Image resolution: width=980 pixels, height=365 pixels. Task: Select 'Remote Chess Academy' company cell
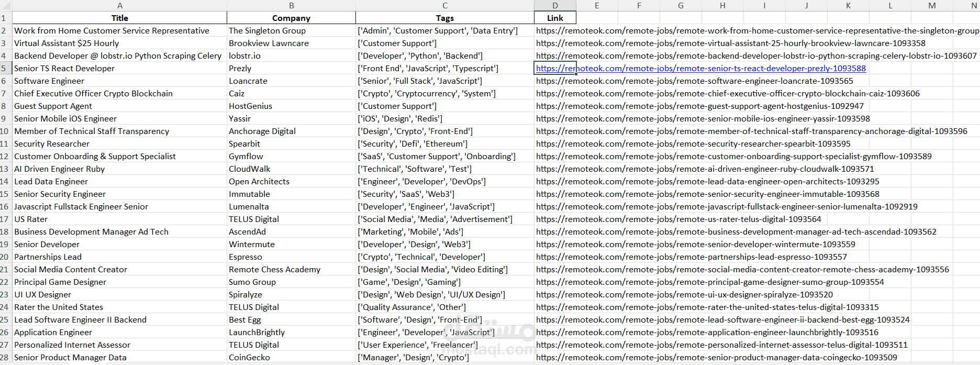click(x=291, y=269)
